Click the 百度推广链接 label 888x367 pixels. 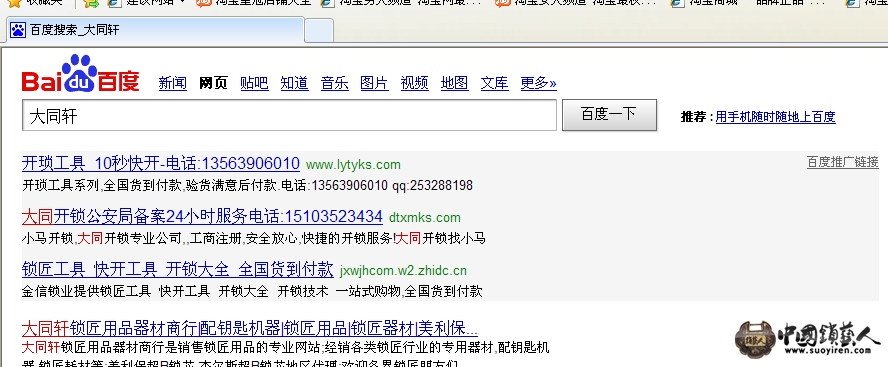point(843,162)
